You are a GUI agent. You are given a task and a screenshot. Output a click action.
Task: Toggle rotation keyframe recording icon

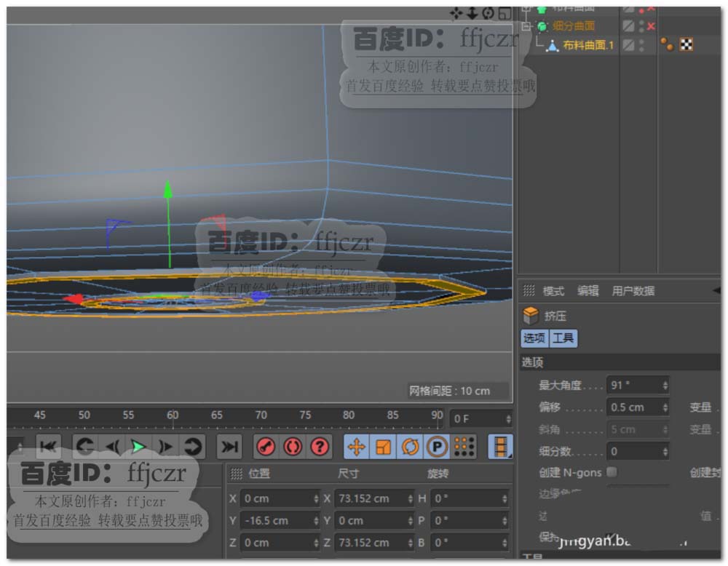point(411,447)
